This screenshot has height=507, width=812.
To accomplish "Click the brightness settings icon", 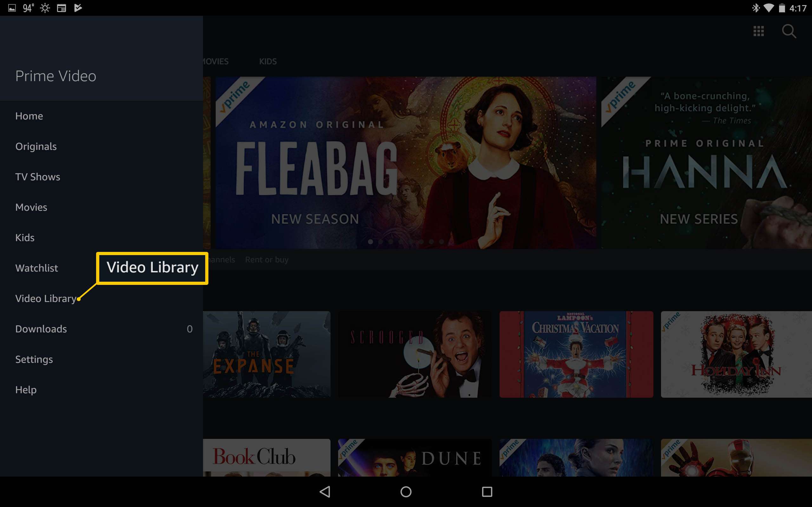I will [44, 8].
